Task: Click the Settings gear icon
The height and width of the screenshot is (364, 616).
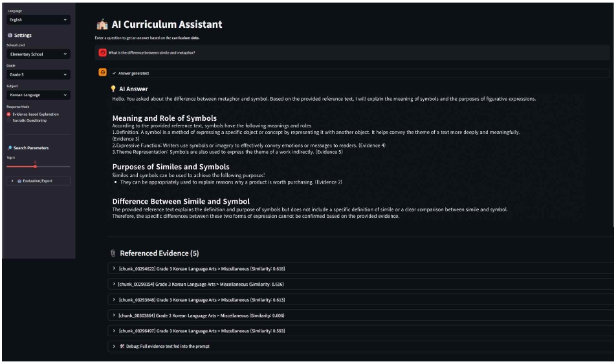Action: pos(9,36)
